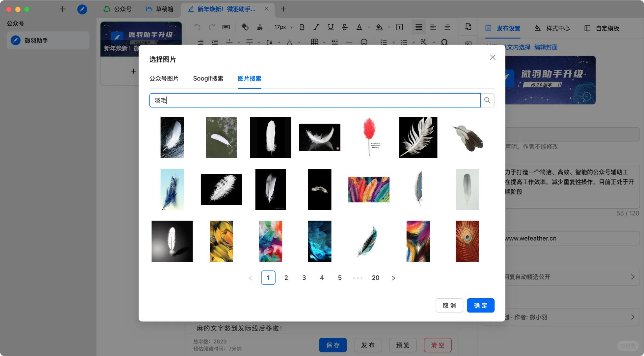Insert an emoji with the smiley icon
Viewport: 644px width, 356px height.
pos(364,42)
